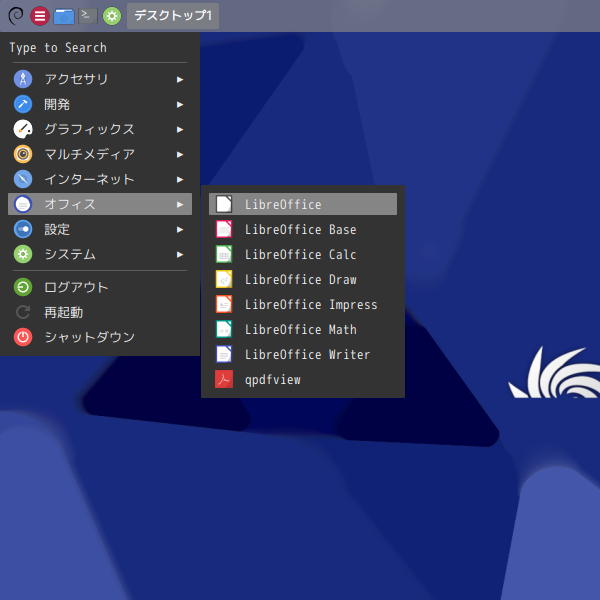The height and width of the screenshot is (600, 600).
Task: Expand 開発 submenu arrow
Action: tap(179, 104)
